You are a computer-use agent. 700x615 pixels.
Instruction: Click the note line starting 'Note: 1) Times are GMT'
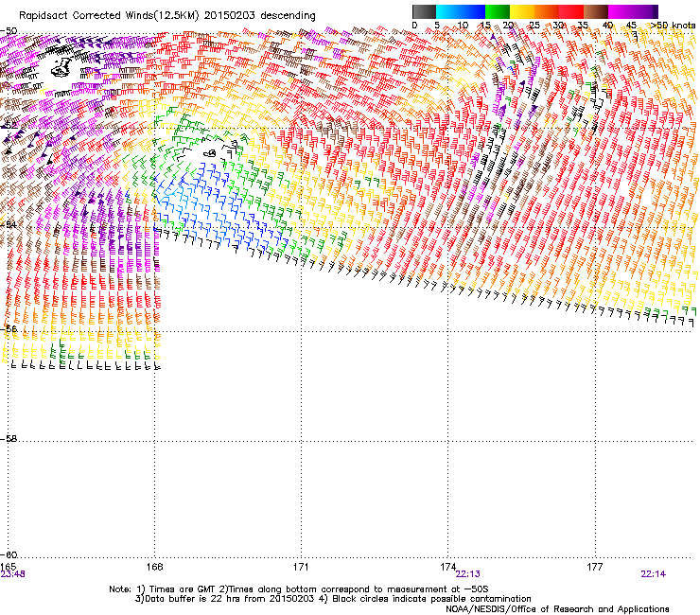(x=299, y=589)
